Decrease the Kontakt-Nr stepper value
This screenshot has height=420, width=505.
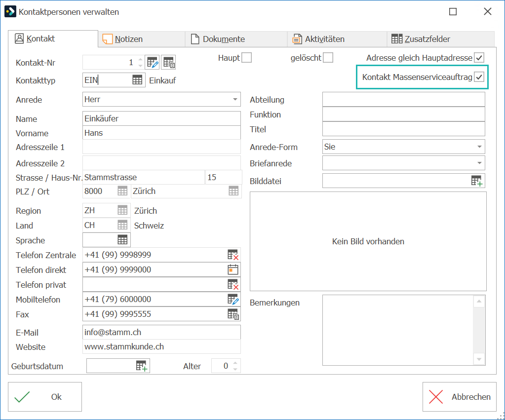(140, 65)
